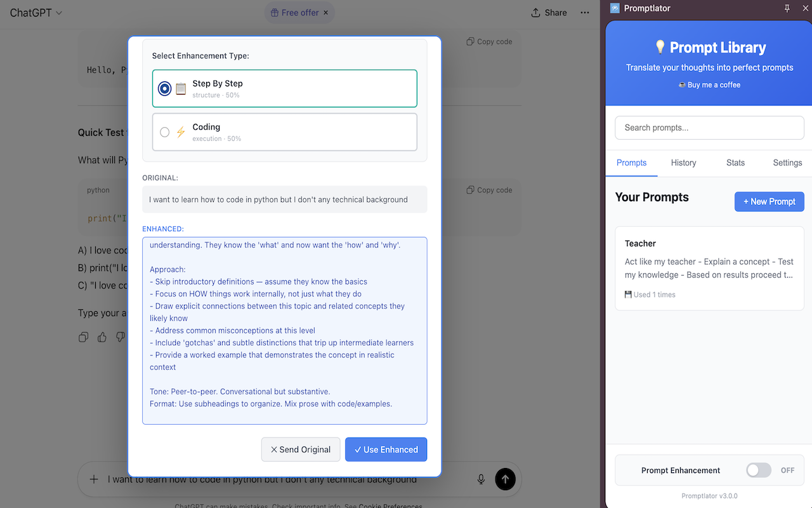Viewport: 812px width, 508px height.
Task: Click the Used 1 times label
Action: (x=650, y=295)
